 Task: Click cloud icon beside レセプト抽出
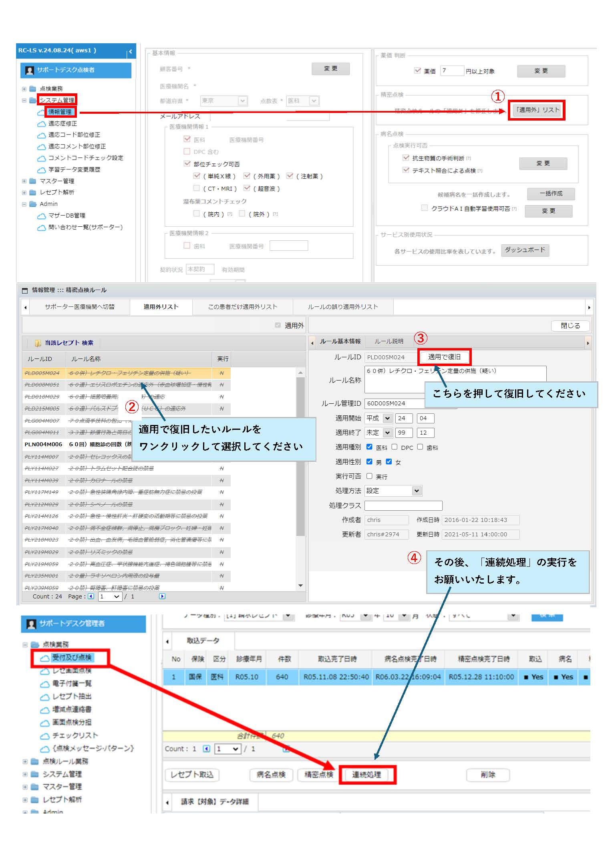[44, 697]
